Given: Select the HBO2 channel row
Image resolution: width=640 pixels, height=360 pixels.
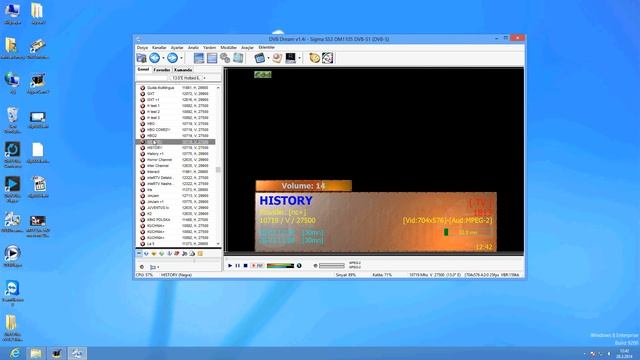Looking at the screenshot, I should click(x=176, y=136).
